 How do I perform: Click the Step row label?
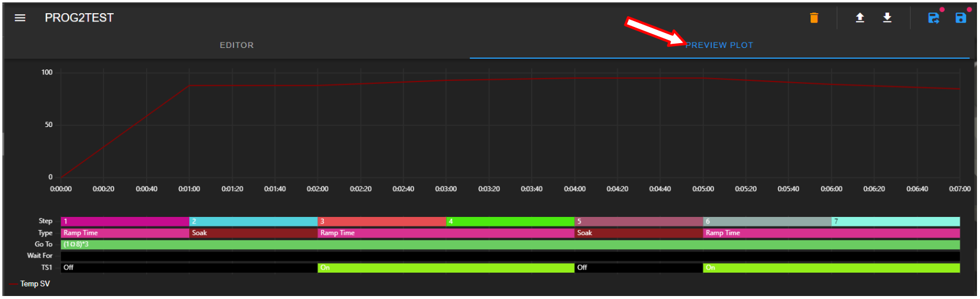(x=45, y=221)
